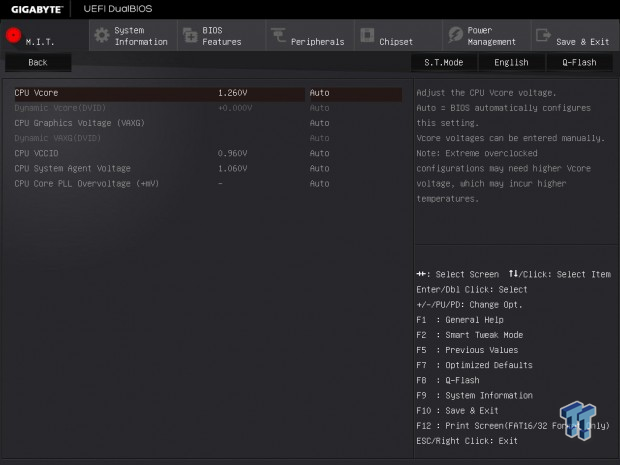Select the Dynamic VAXG(DVID) Auto value

click(319, 138)
